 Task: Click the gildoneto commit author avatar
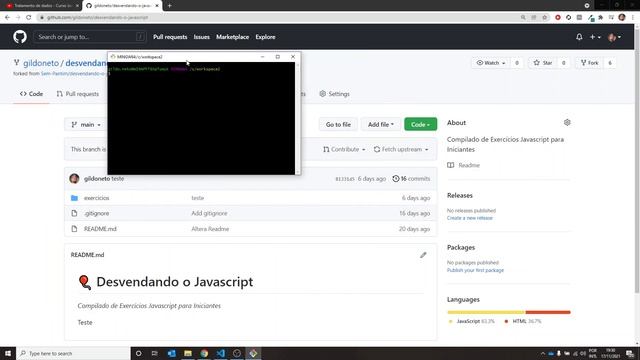click(x=74, y=179)
